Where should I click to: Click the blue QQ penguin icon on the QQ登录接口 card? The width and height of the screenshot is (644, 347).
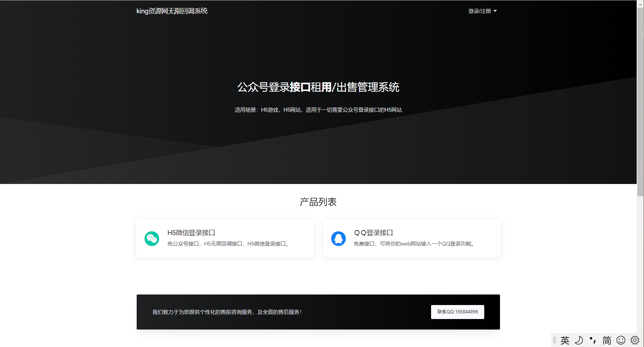pyautogui.click(x=338, y=238)
